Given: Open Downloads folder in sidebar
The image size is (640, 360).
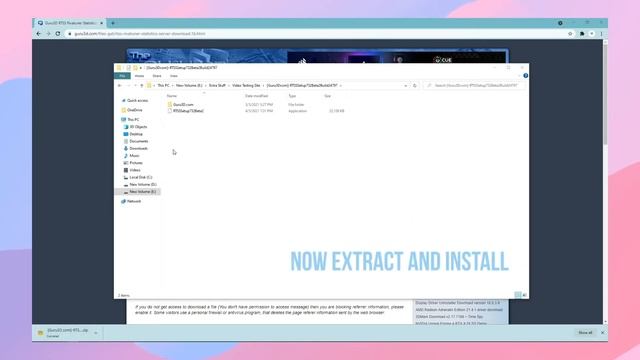Looking at the screenshot, I should [x=138, y=149].
